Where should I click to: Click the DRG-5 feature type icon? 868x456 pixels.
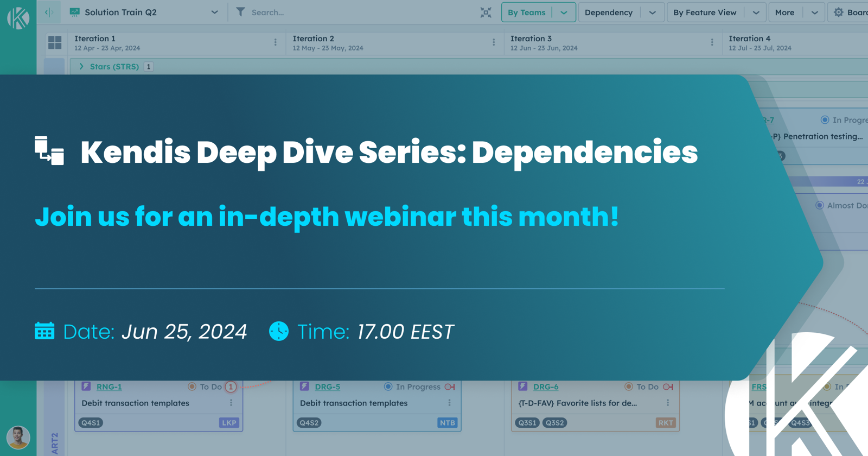[304, 387]
